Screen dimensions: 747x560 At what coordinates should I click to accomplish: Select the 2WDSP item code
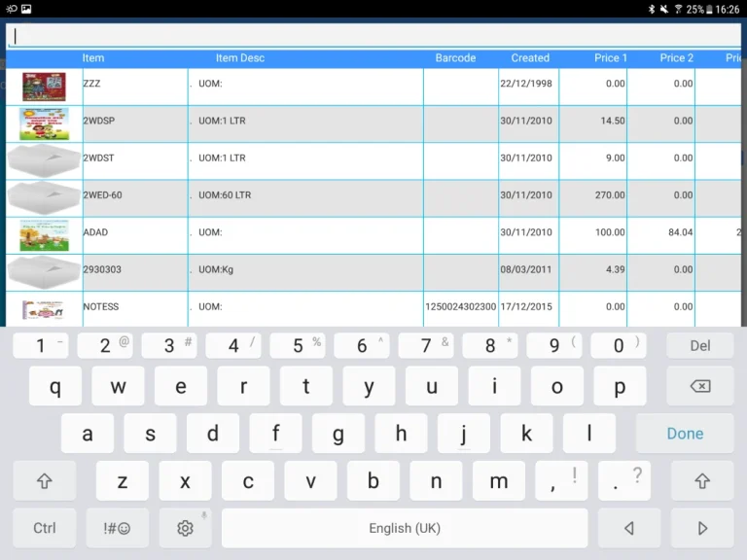(x=99, y=121)
